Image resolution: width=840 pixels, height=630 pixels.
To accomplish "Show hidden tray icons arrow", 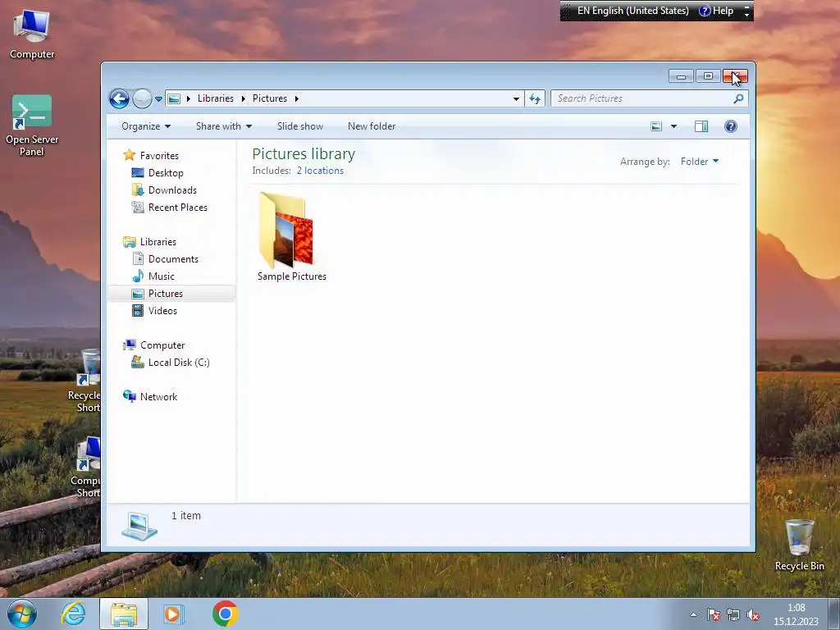I will pos(693,615).
